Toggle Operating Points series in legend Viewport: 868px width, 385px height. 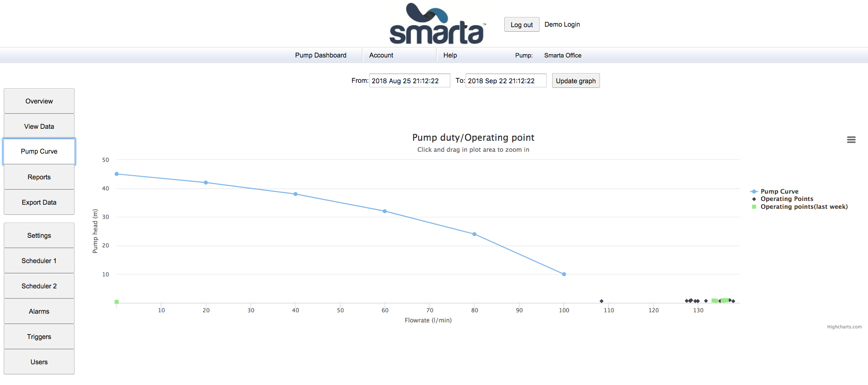[786, 199]
